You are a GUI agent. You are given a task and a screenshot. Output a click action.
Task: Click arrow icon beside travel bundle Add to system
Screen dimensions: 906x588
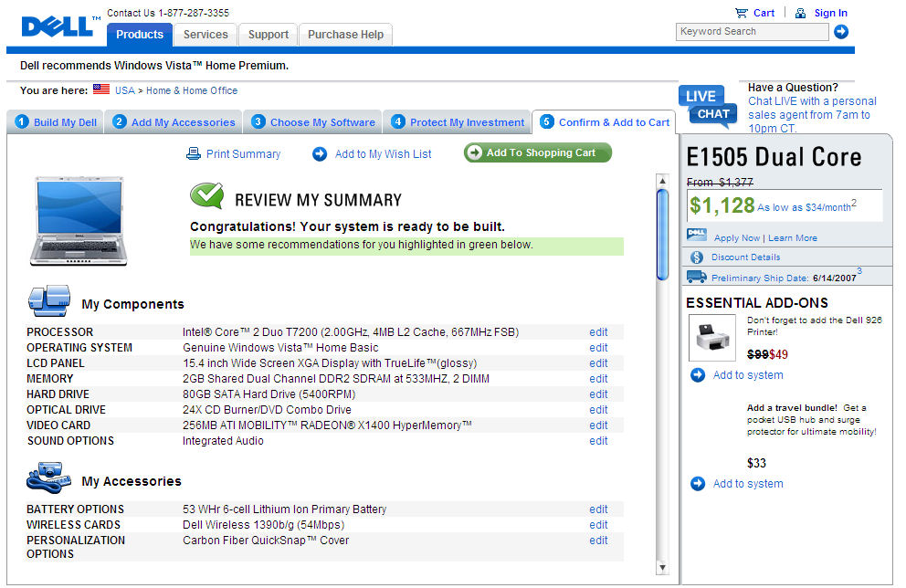[x=698, y=483]
